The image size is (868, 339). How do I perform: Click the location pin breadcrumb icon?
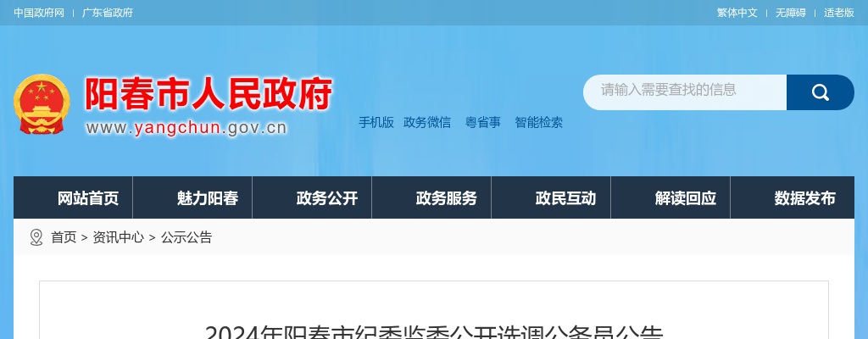click(36, 237)
